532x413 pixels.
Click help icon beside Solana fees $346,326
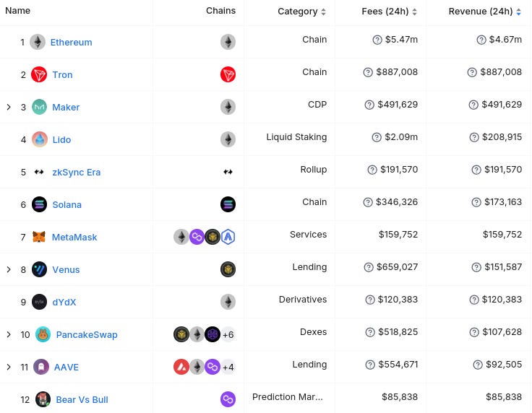coord(368,202)
